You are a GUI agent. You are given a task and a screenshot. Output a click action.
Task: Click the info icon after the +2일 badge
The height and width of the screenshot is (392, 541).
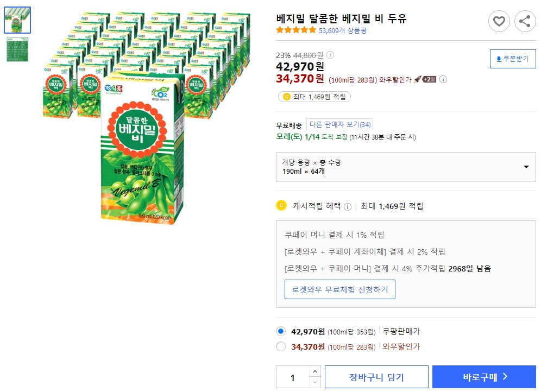[443, 79]
